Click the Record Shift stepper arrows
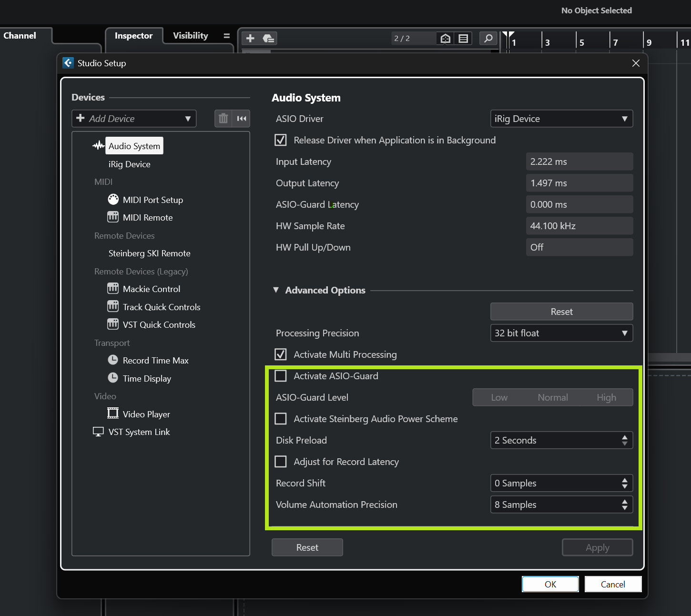691x616 pixels. 624,483
